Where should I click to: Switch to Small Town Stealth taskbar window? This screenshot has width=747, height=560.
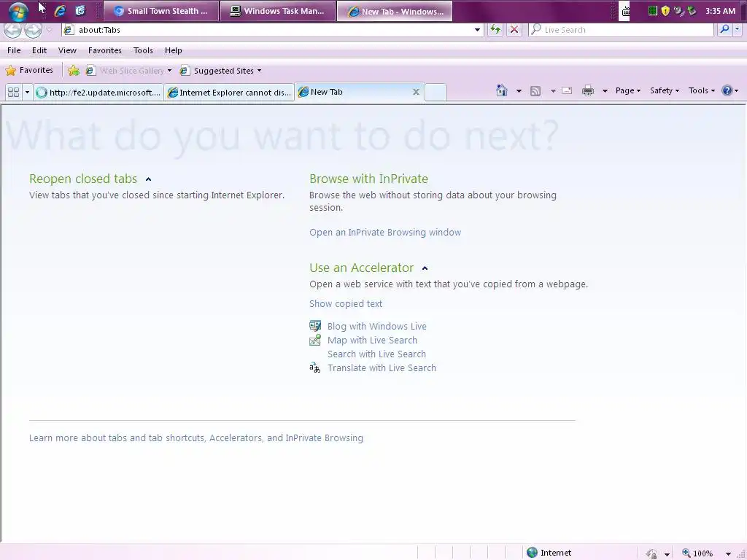(161, 11)
